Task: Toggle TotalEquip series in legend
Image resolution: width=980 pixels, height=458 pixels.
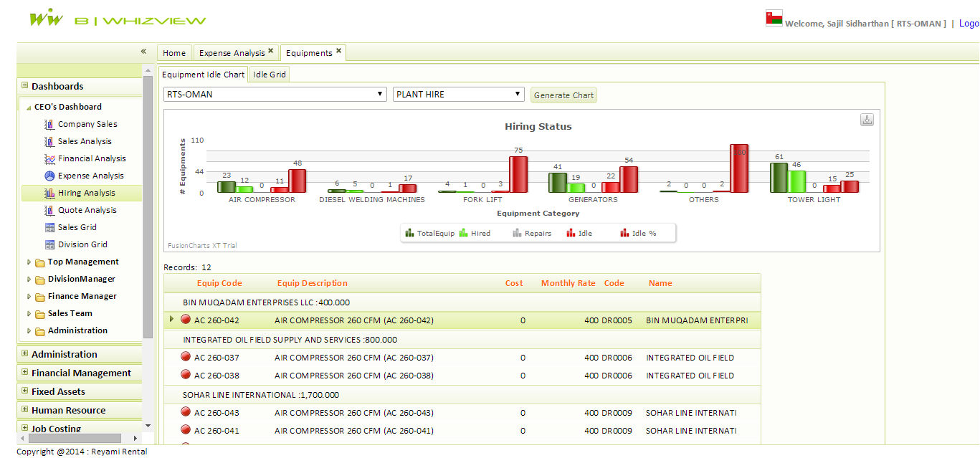Action: tap(429, 233)
